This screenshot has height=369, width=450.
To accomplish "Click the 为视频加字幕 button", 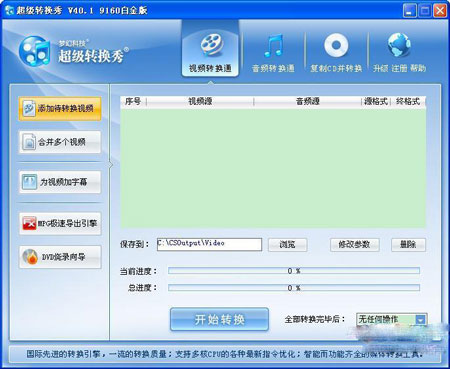I will (x=60, y=182).
